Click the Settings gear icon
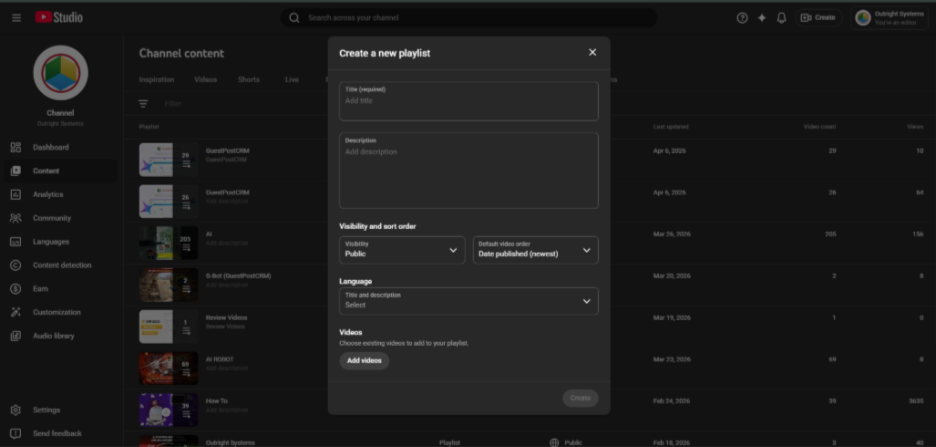 click(x=16, y=410)
